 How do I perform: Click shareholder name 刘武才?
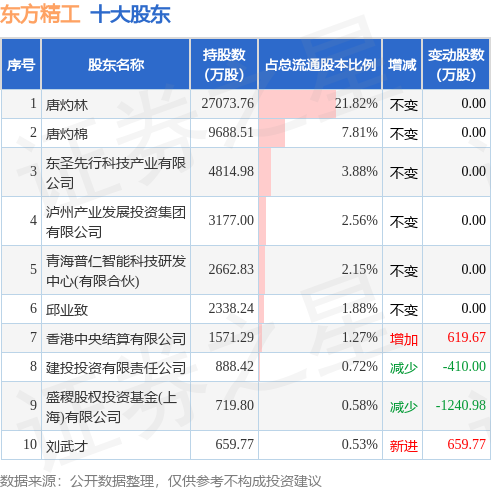click(x=67, y=446)
